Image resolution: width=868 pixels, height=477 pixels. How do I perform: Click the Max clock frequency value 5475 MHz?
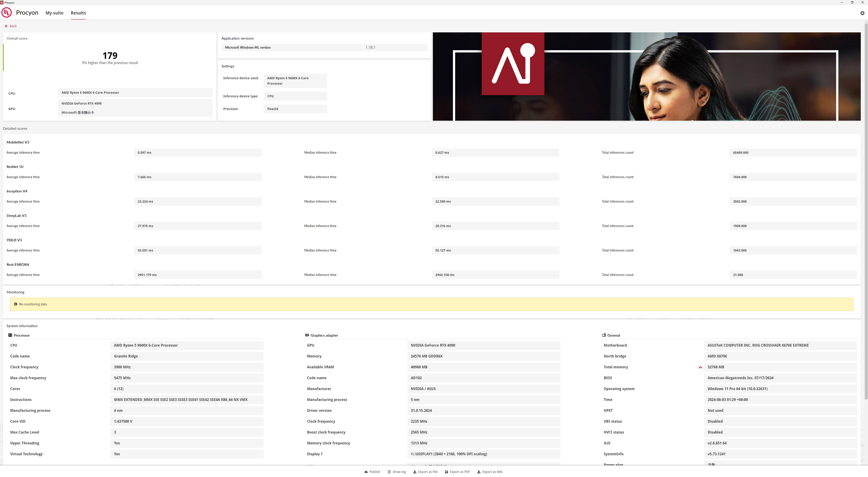pyautogui.click(x=187, y=378)
